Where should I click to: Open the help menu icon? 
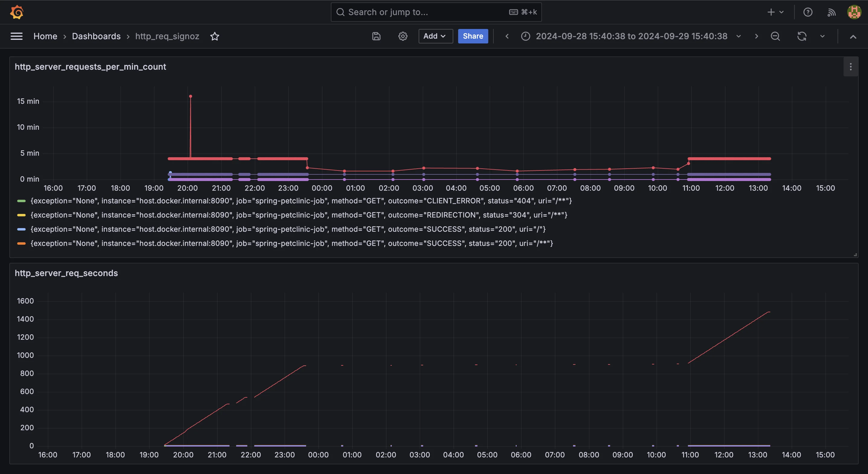coord(808,12)
